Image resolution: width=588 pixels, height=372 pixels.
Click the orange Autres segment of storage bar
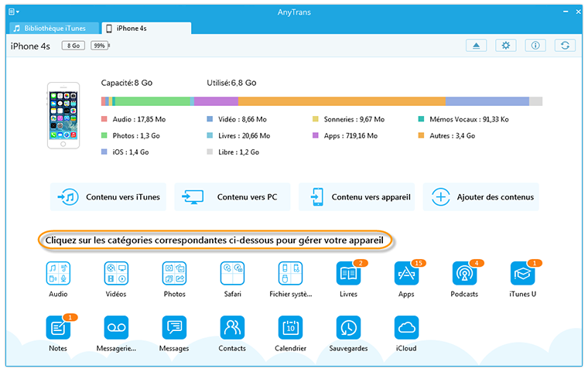pos(342,101)
